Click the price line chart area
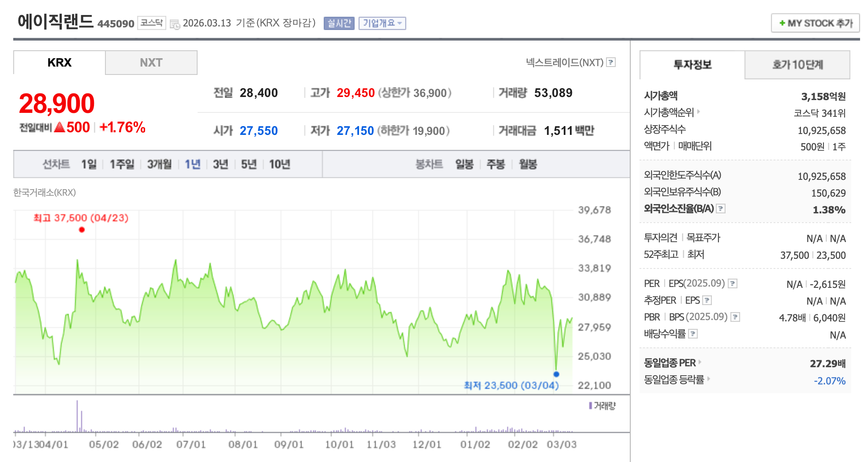Image resolution: width=868 pixels, height=462 pixels. click(x=294, y=302)
